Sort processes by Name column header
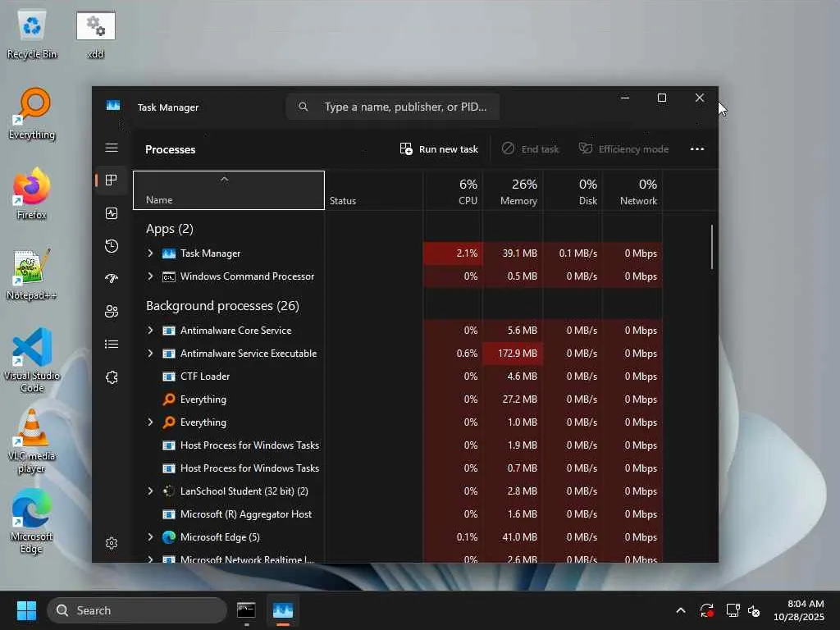 (229, 190)
